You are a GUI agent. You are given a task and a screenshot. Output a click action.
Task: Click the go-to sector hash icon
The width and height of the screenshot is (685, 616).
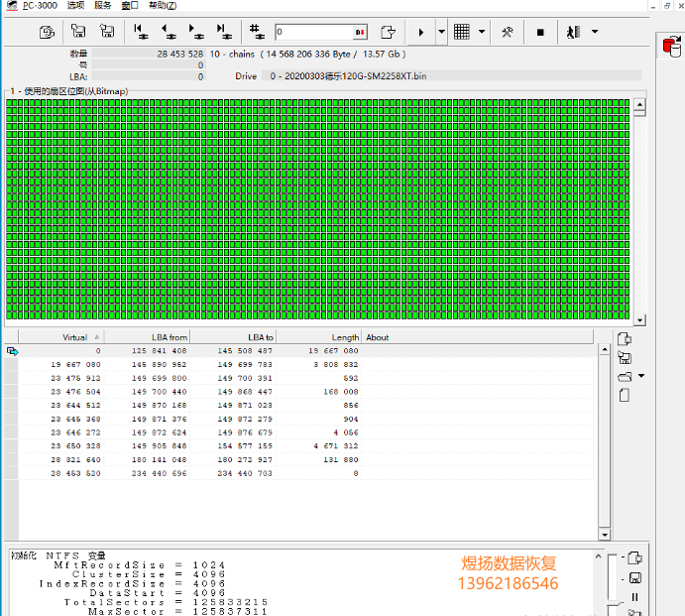257,32
